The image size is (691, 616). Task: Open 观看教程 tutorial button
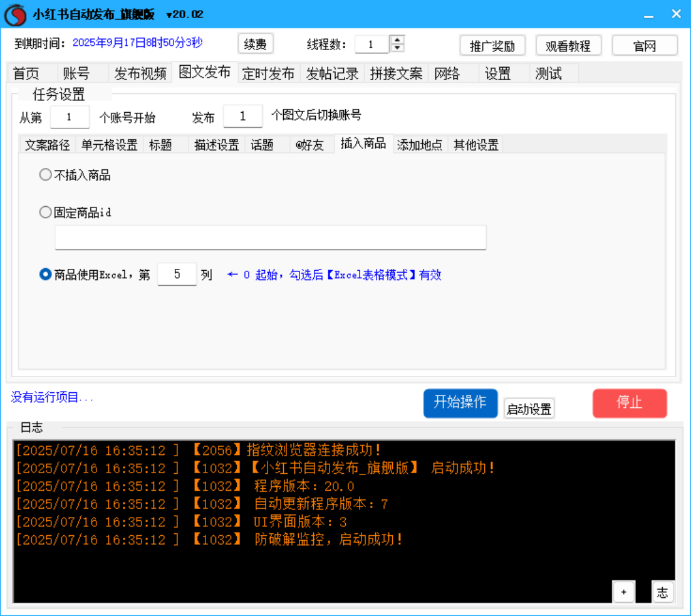568,46
